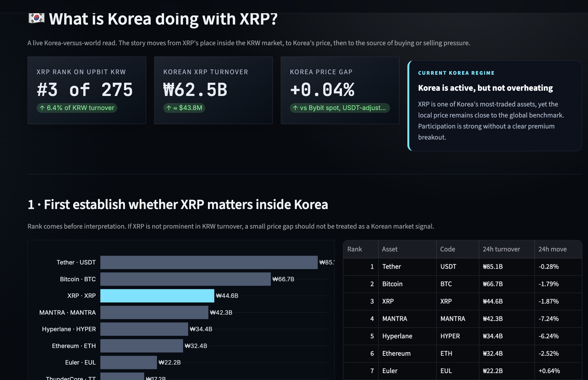Click the "CURRENT KOREA REGIME" label
Image resolution: width=588 pixels, height=380 pixels.
pyautogui.click(x=456, y=73)
